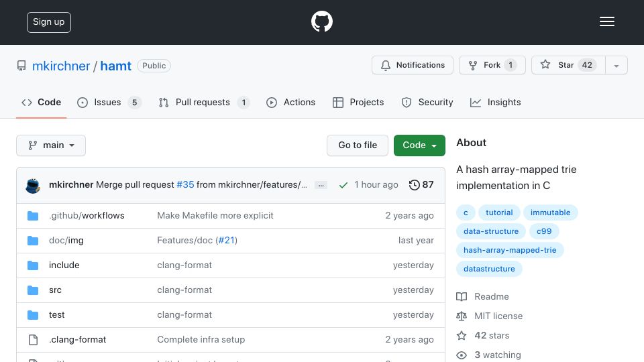This screenshot has height=362, width=644.
Task: Click the Fork counter 1 badge
Action: 510,65
